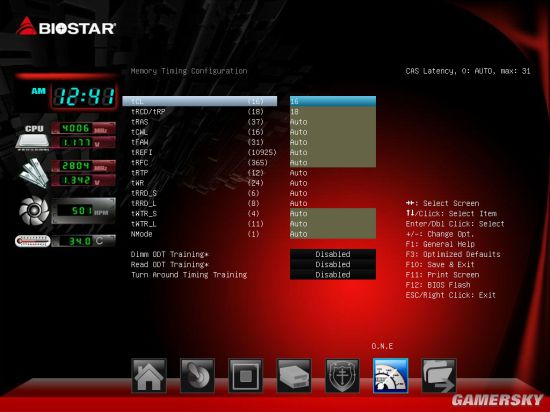550x412 pixels.
Task: Open the Chipset menu chip icon
Action: click(246, 376)
